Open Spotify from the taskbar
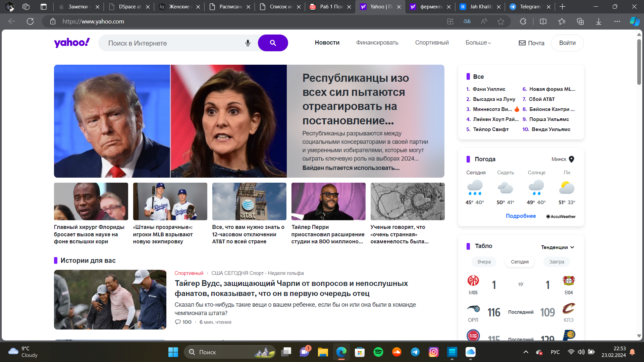 (x=378, y=352)
